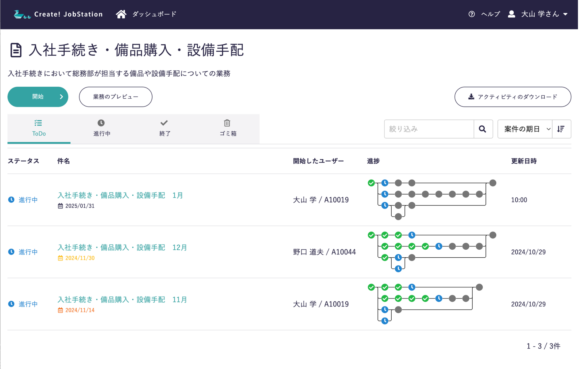Image resolution: width=588 pixels, height=369 pixels.
Task: Click final gray end node of 12月 progress
Action: coord(493,235)
